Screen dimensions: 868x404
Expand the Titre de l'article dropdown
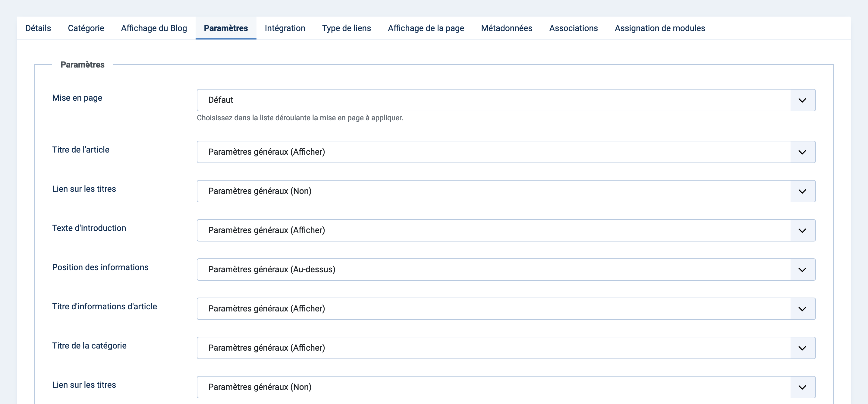tap(506, 152)
